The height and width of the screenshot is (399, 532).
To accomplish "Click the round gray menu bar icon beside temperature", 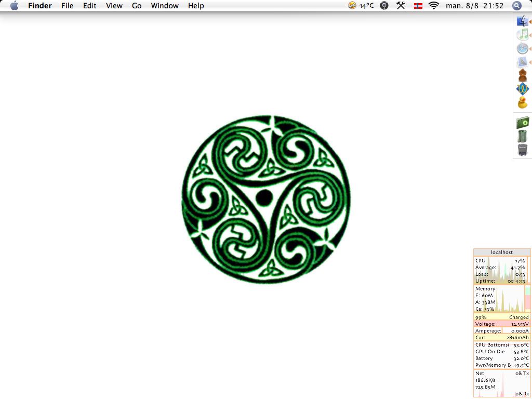I will click(x=384, y=5).
